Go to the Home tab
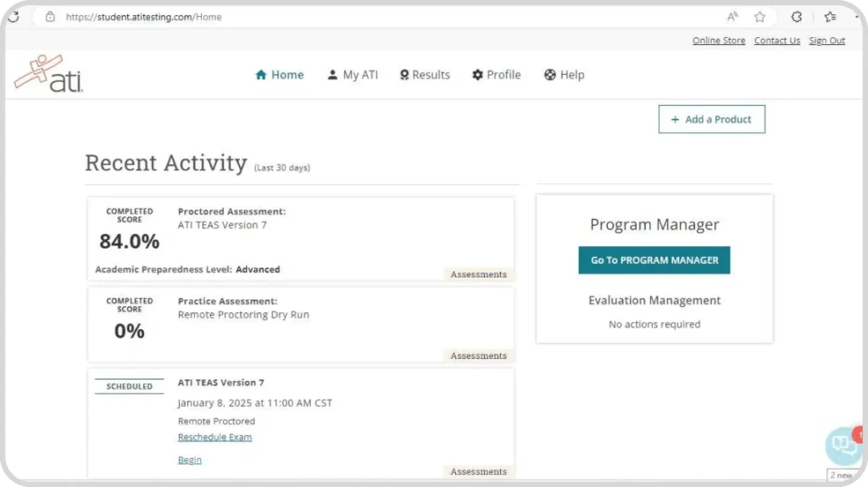 pos(280,75)
